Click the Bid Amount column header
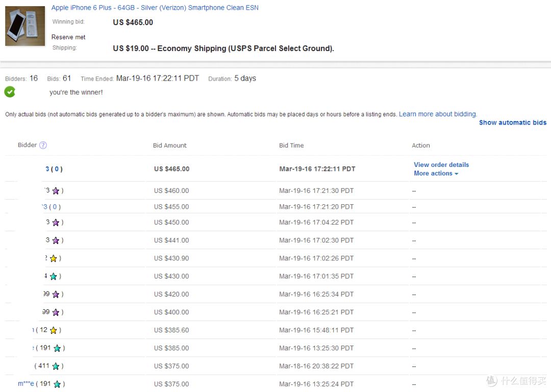Image resolution: width=551 pixels, height=392 pixels. click(170, 145)
